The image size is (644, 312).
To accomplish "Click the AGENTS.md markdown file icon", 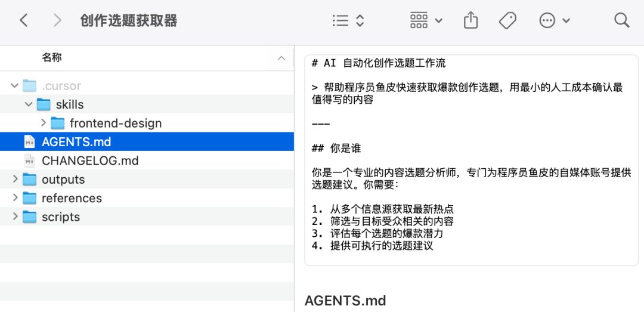I will [x=30, y=142].
